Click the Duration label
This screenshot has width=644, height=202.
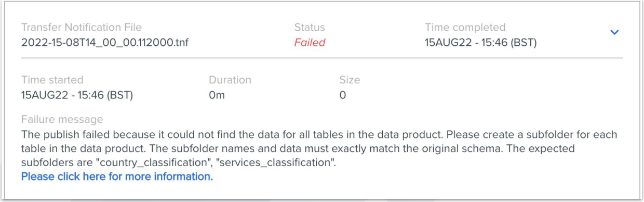tap(230, 80)
